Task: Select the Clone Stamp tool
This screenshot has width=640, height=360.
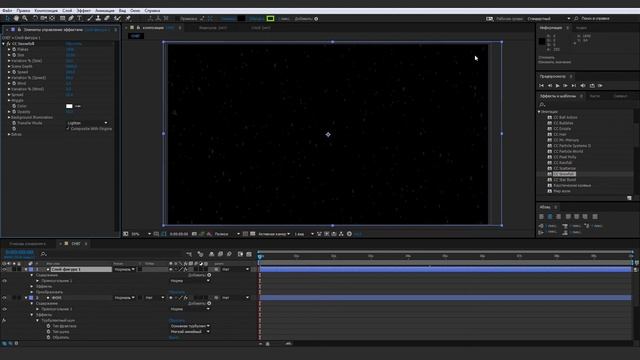Action: [x=98, y=18]
